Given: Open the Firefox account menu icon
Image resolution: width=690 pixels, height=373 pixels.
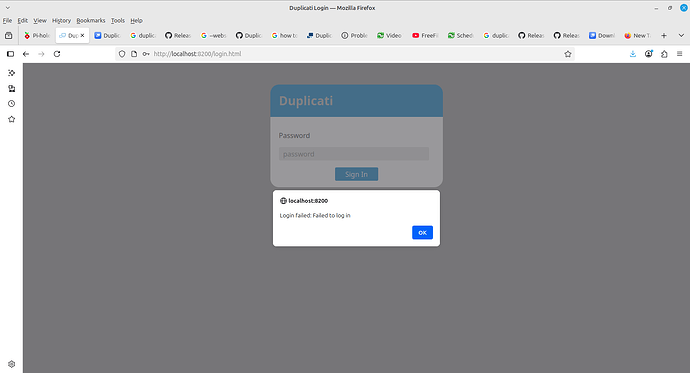Looking at the screenshot, I should (x=649, y=54).
